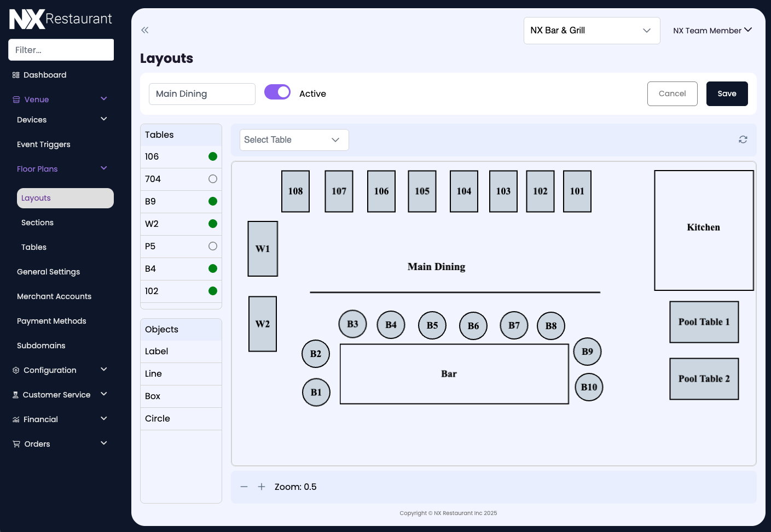Expand the NX Team Member menu
771x532 pixels.
[712, 31]
